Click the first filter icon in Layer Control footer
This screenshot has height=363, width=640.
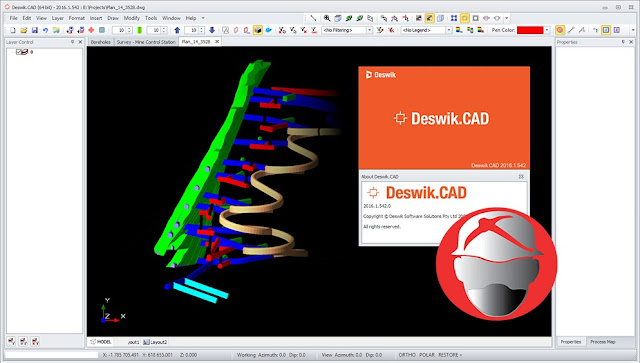coord(11,341)
